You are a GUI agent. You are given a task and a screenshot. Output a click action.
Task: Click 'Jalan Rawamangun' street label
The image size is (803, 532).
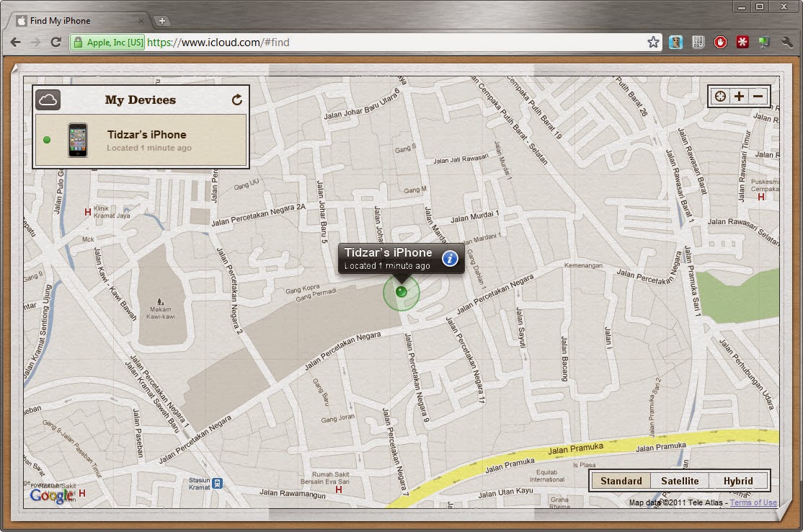[x=293, y=494]
